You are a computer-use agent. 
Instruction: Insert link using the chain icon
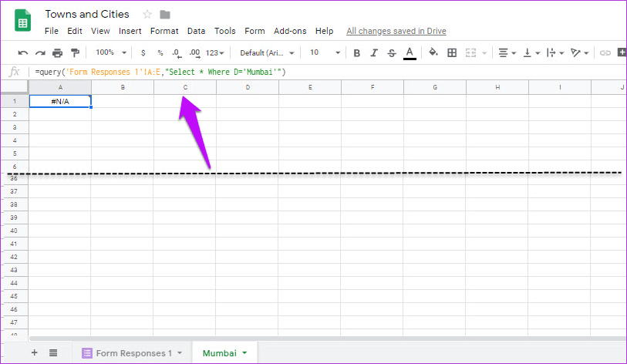coord(605,52)
